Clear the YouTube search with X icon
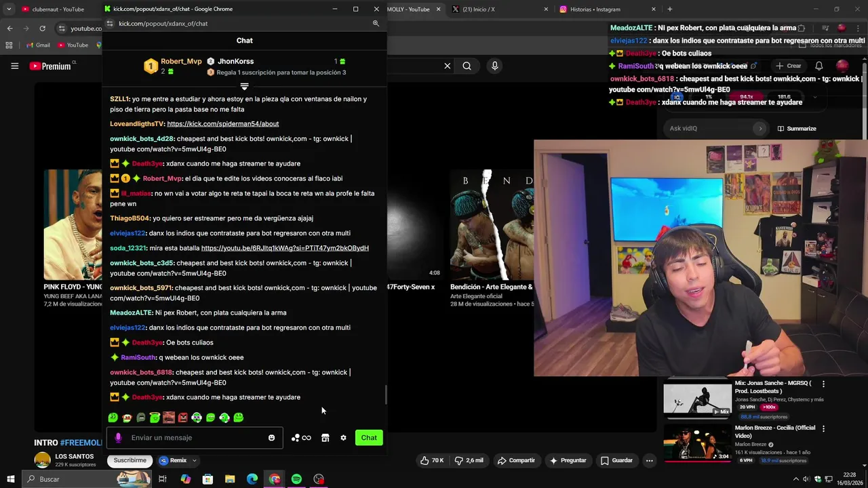Screen dimensions: 868x488 click(x=448, y=66)
